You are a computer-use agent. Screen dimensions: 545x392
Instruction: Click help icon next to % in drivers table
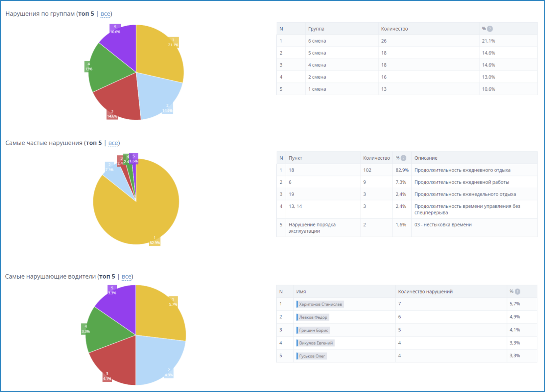tap(517, 292)
